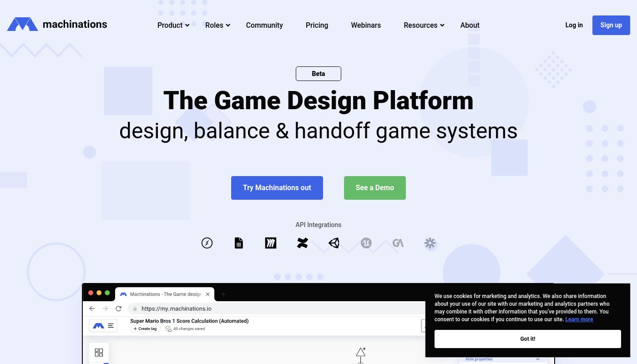
Task: Click the Confluence integration icon
Action: pyautogui.click(x=303, y=243)
